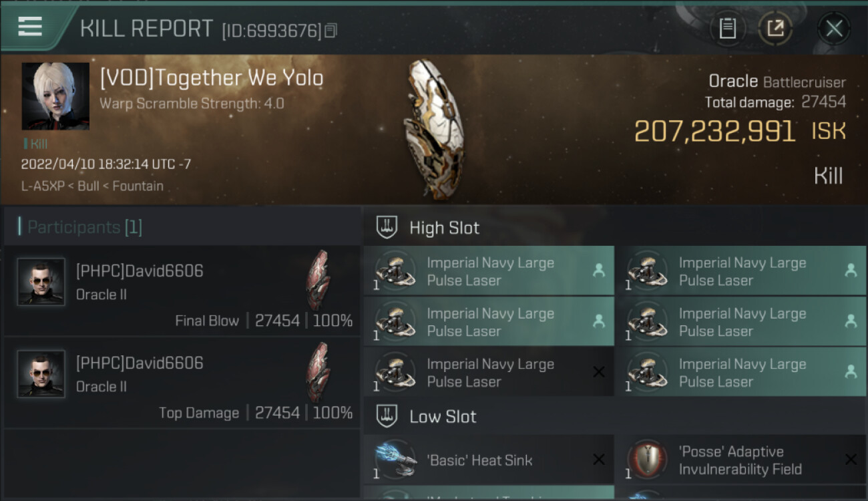Click the clipboard notes icon
This screenshot has height=501, width=868.
tap(727, 29)
